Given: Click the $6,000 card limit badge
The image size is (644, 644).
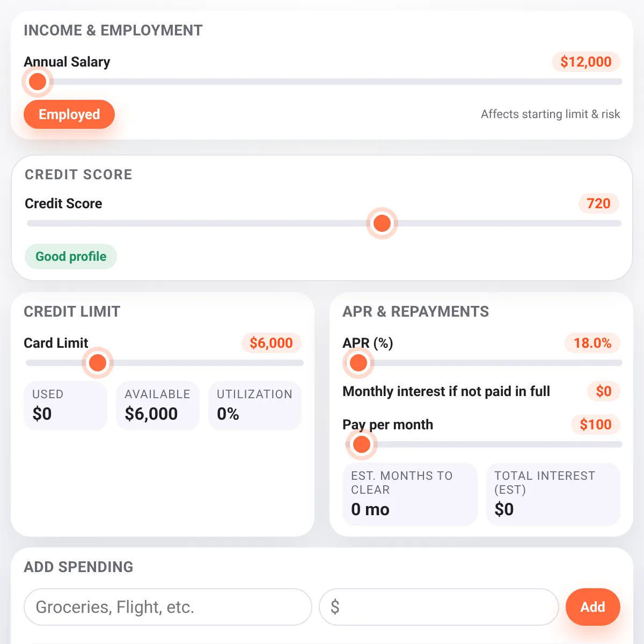Looking at the screenshot, I should coord(272,343).
